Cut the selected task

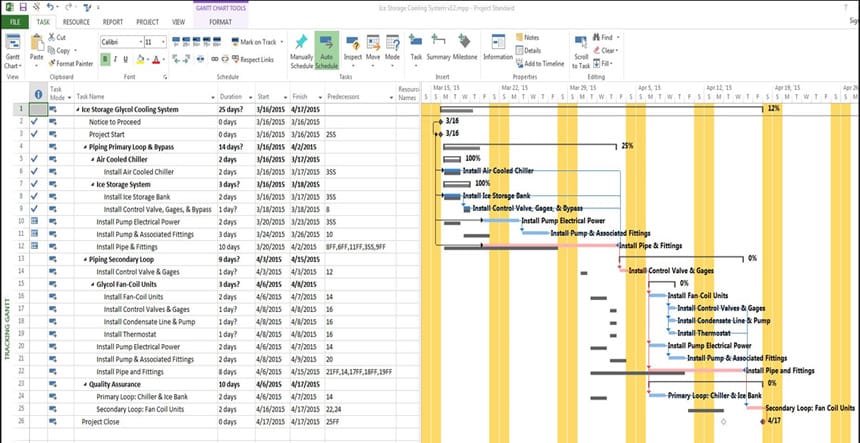pyautogui.click(x=57, y=37)
